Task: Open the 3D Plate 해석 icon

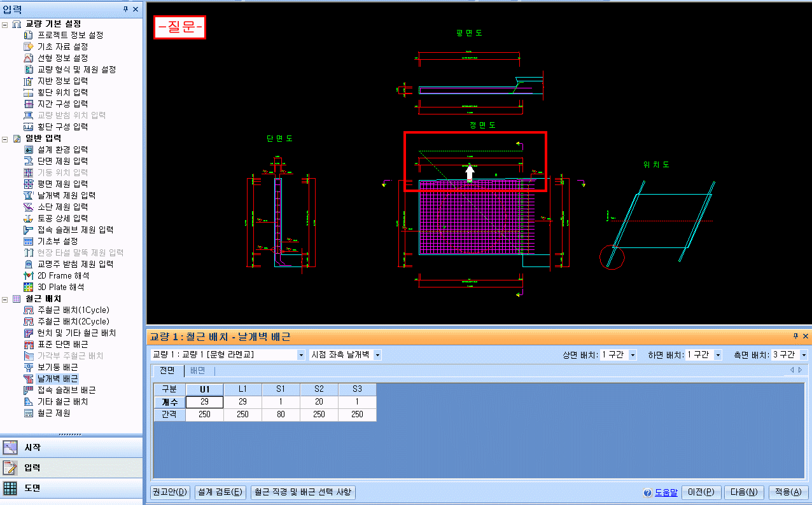Action: [x=28, y=287]
